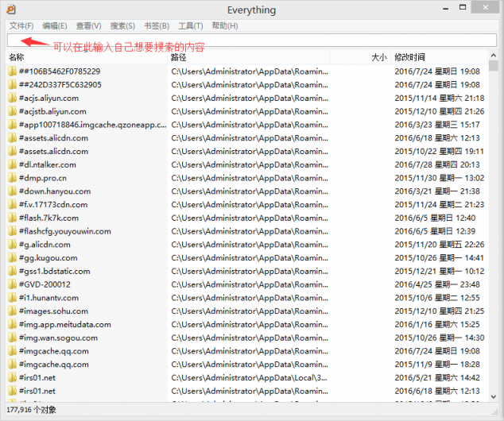
Task: Select the #acjstb.aliyun.com row name
Action: (52, 111)
